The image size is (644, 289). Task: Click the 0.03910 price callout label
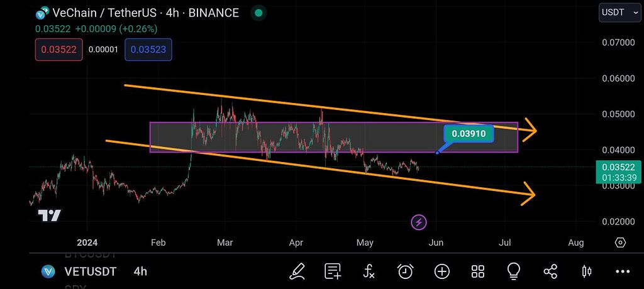469,134
